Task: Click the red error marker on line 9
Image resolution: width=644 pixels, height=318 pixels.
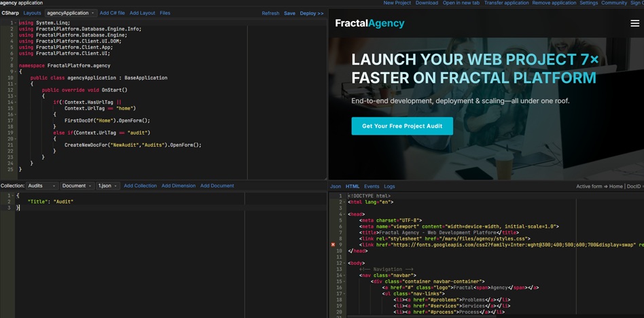Action: (x=333, y=245)
